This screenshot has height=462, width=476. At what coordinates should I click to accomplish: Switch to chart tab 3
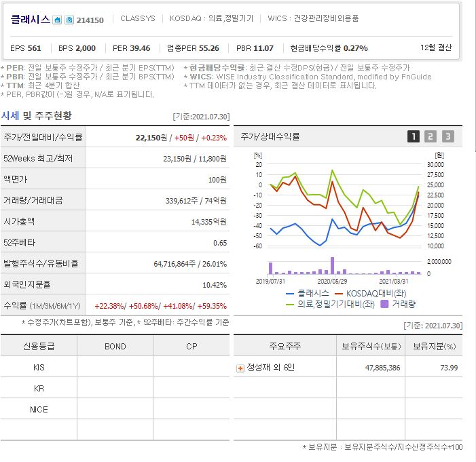[x=448, y=136]
